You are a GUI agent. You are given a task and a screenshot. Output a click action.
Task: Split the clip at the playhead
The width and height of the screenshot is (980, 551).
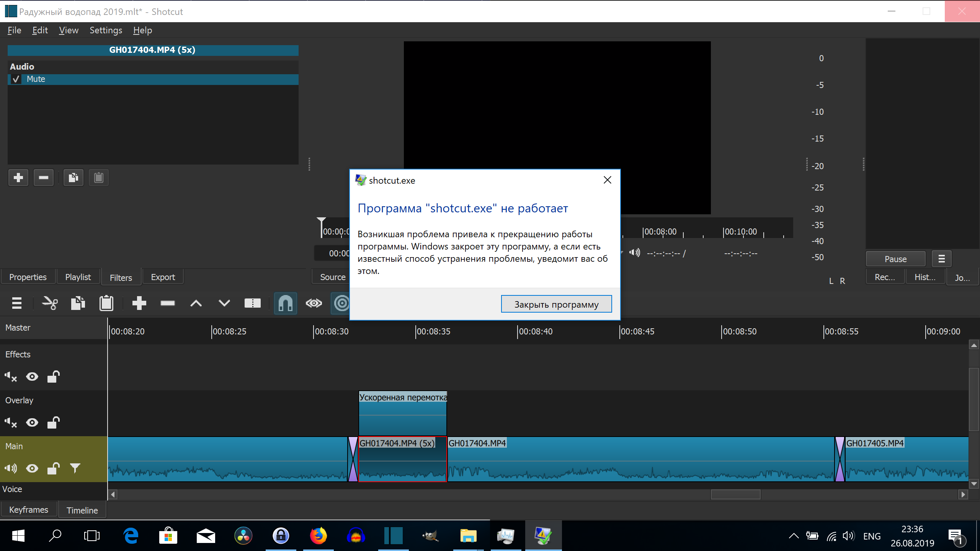252,303
